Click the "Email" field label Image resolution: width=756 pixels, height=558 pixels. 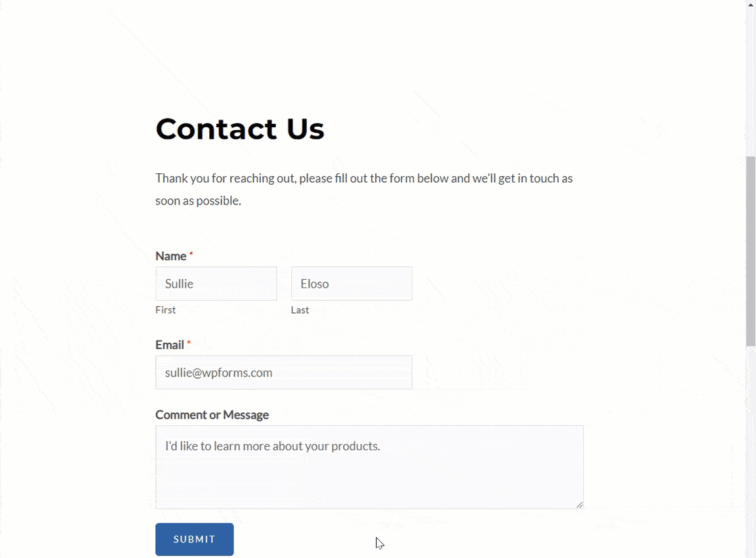pos(169,345)
